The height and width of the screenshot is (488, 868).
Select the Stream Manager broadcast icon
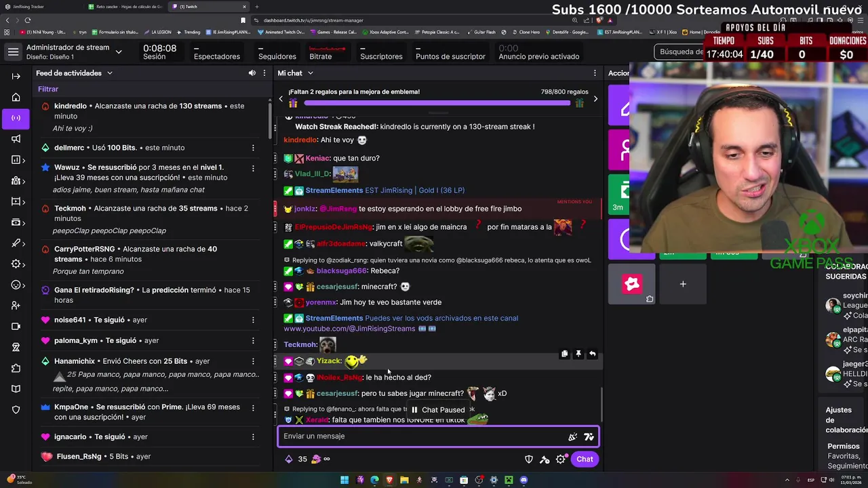point(16,118)
